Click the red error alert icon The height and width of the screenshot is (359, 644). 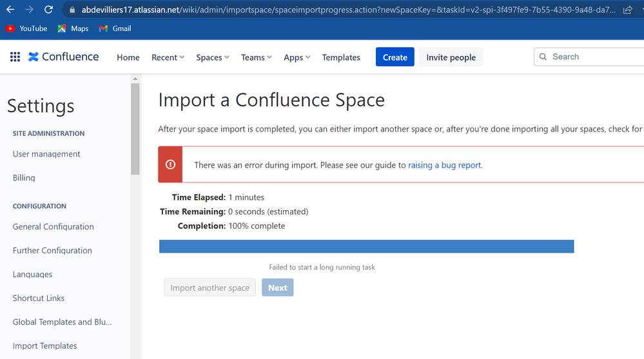tap(170, 164)
